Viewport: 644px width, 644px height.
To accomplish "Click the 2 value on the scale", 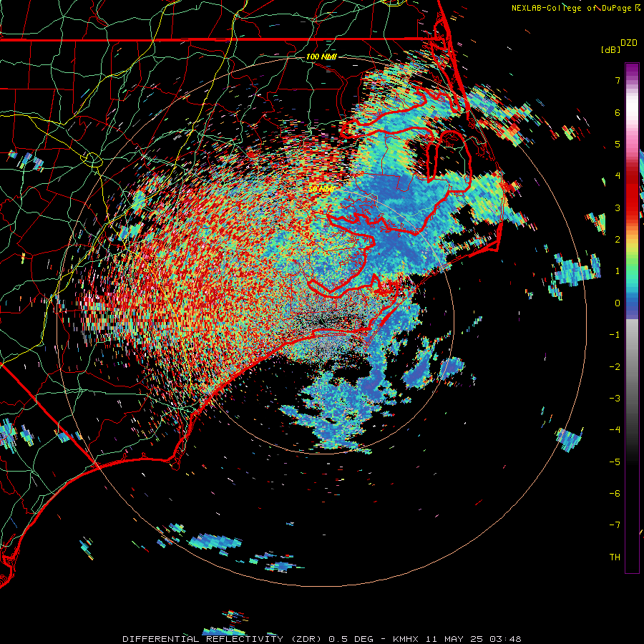I will click(618, 240).
